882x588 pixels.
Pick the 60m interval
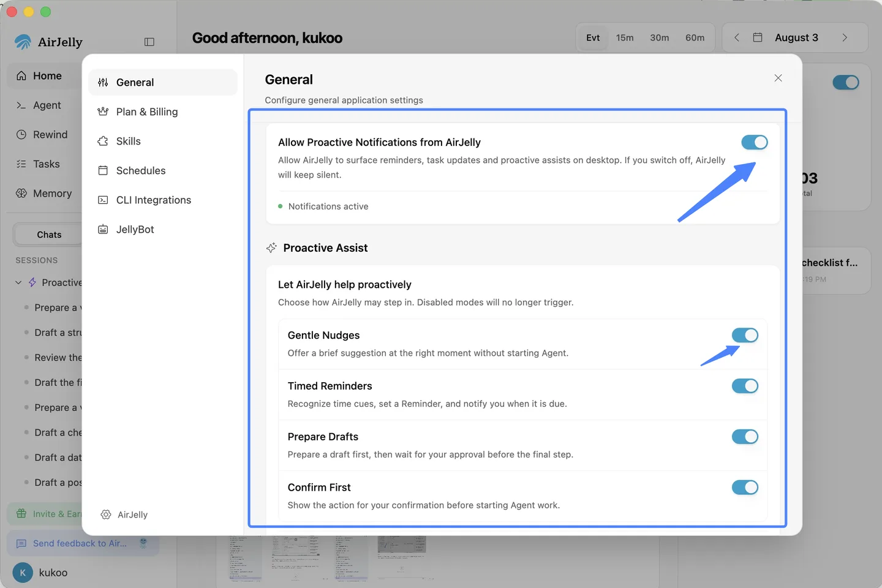point(695,37)
